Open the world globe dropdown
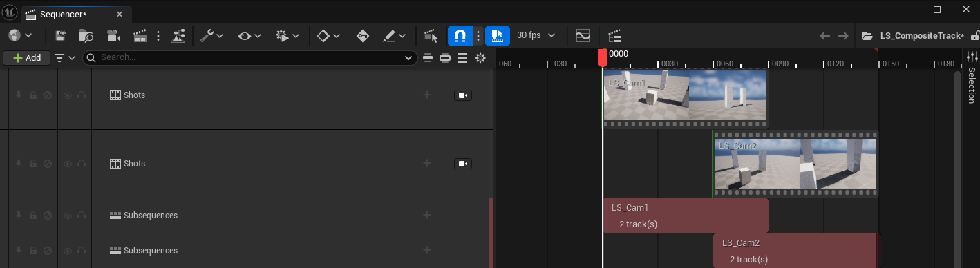Screen dimensions: 980x268 click(x=20, y=35)
